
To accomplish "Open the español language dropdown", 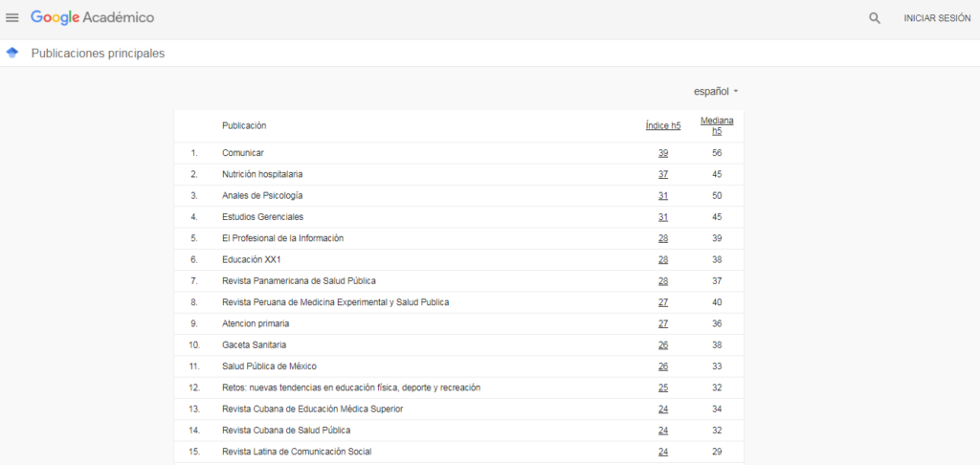I will (716, 91).
